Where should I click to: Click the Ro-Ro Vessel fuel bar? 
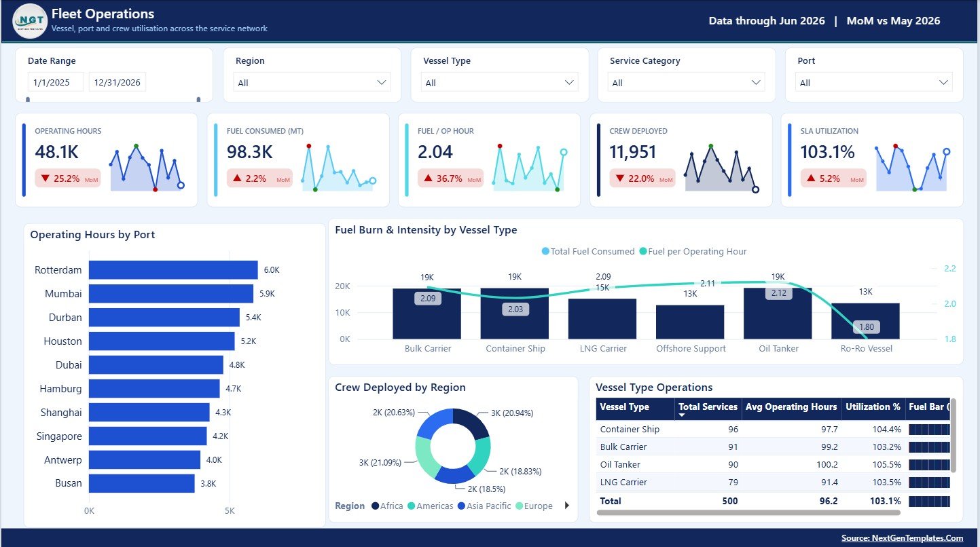tap(866, 321)
